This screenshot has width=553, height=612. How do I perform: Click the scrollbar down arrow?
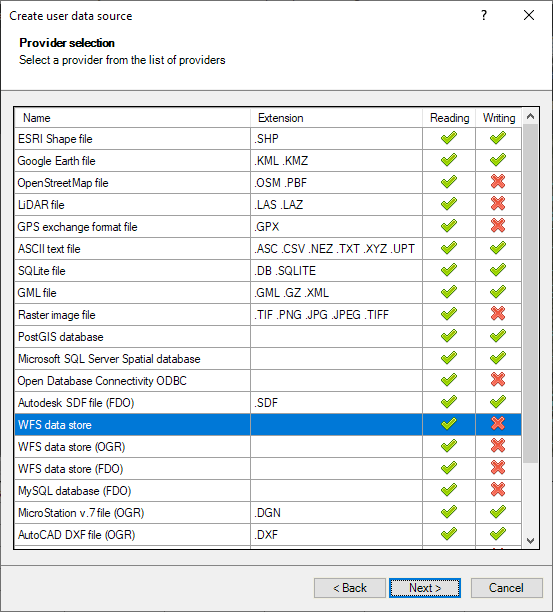[x=530, y=541]
